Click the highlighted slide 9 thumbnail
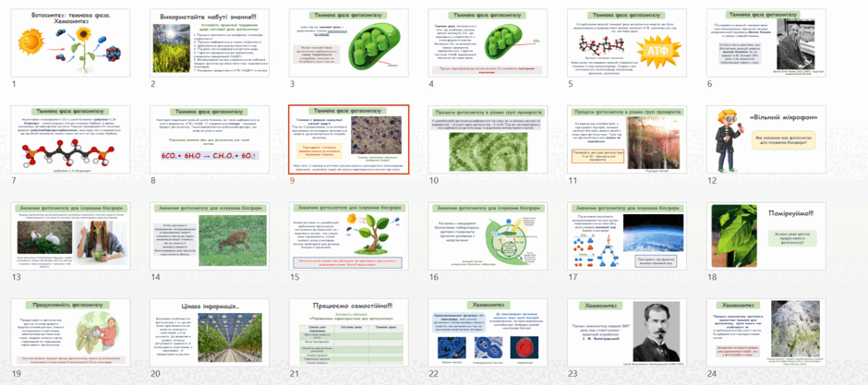868x385 pixels. (349, 139)
